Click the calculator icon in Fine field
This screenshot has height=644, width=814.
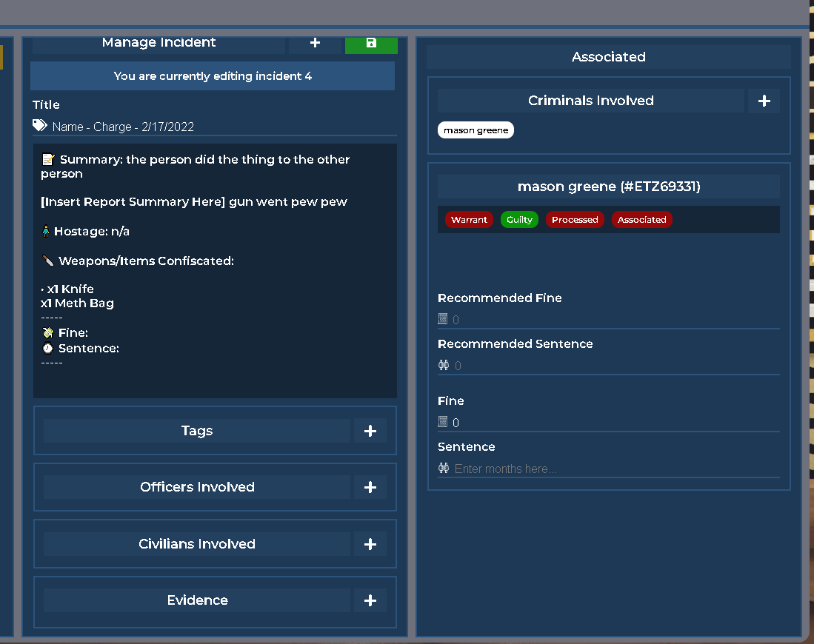click(443, 422)
